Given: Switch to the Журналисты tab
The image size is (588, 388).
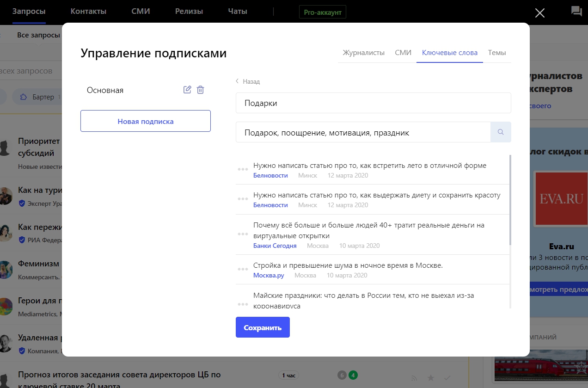Looking at the screenshot, I should [363, 53].
